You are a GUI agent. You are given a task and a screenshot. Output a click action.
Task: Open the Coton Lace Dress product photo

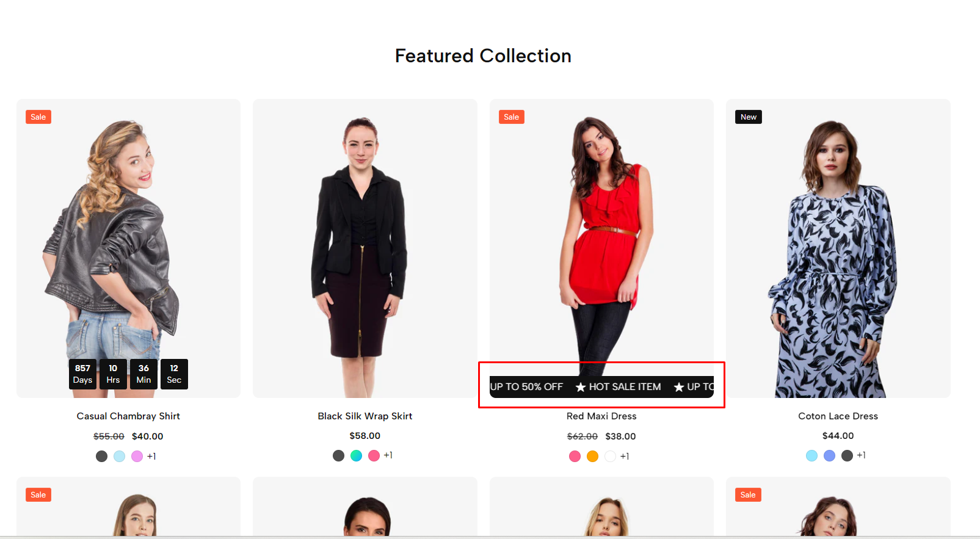[838, 248]
